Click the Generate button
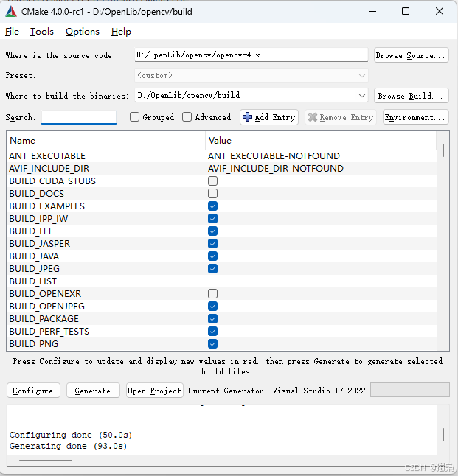The height and width of the screenshot is (476, 458). point(93,391)
